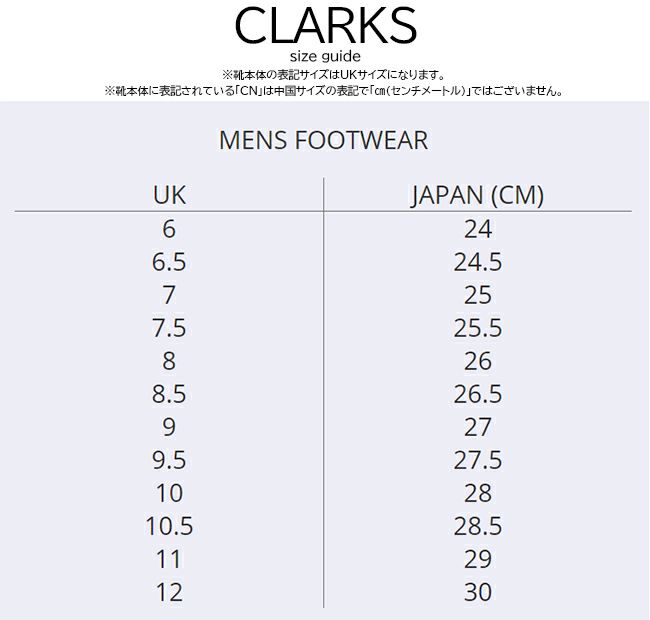Choose UK size 8.5 cell
This screenshot has width=650, height=620.
[x=169, y=394]
